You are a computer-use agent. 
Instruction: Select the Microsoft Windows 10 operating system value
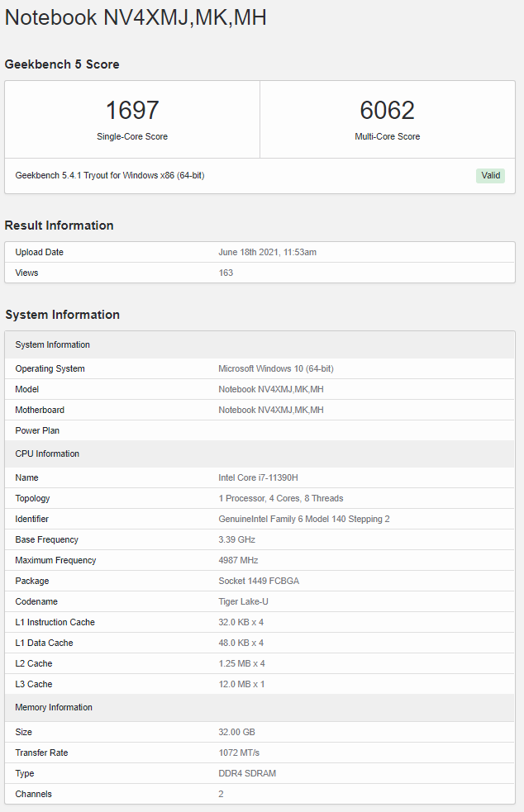click(275, 368)
